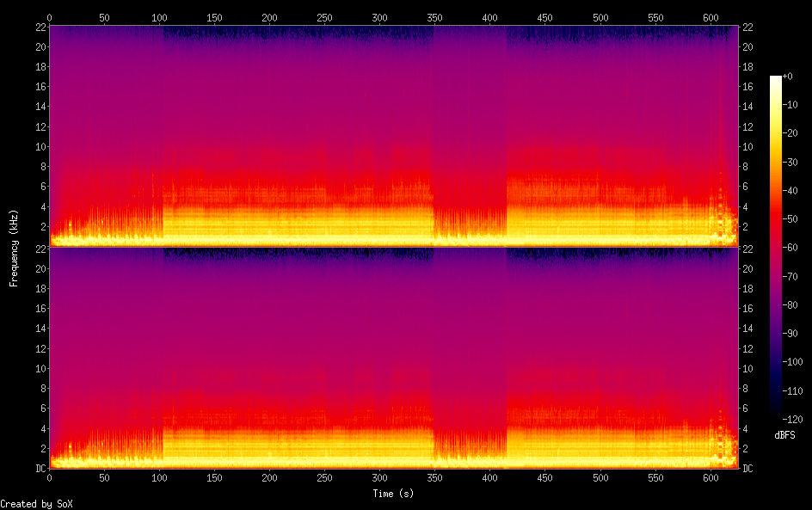Click the 'Frequency (kHz)' axis label
The height and width of the screenshot is (510, 812).
click(x=14, y=248)
